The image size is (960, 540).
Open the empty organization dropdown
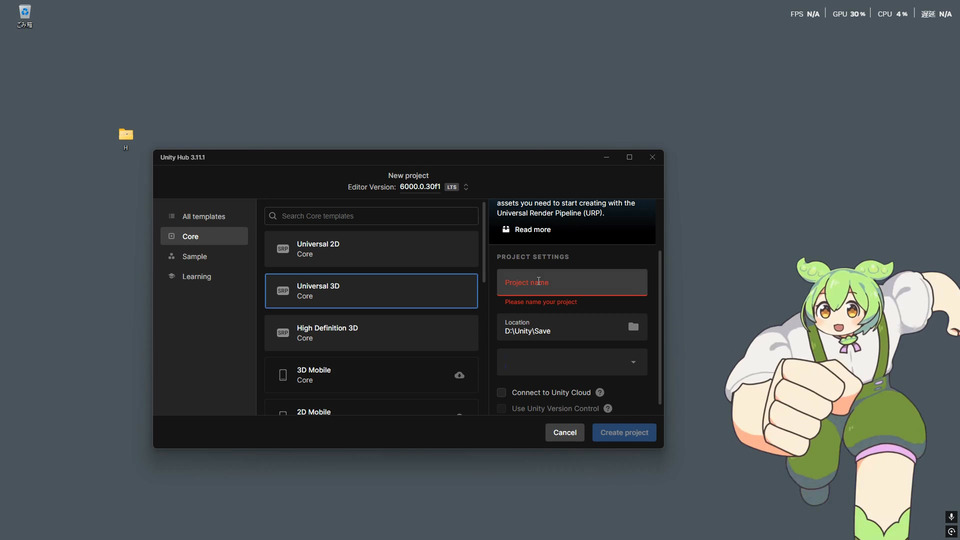pyautogui.click(x=572, y=362)
